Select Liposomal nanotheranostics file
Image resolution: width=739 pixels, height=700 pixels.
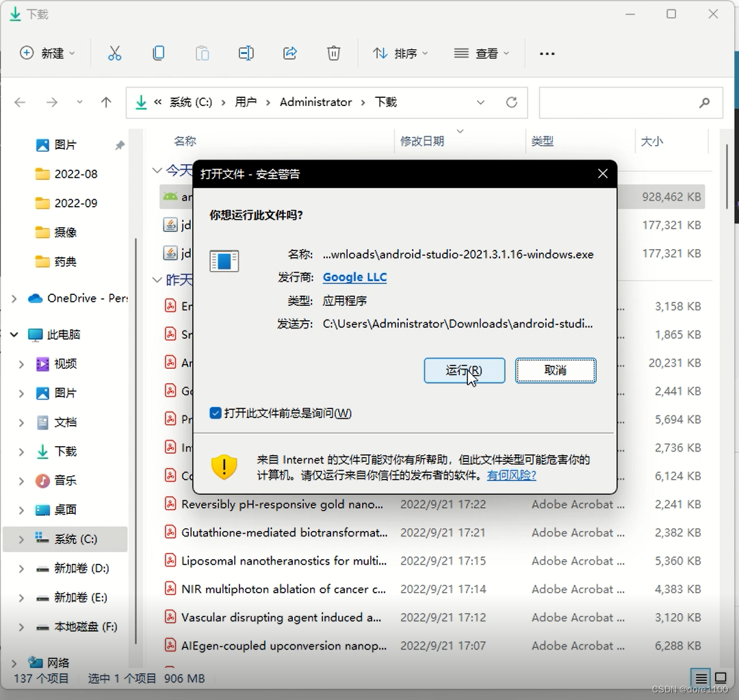(x=284, y=561)
